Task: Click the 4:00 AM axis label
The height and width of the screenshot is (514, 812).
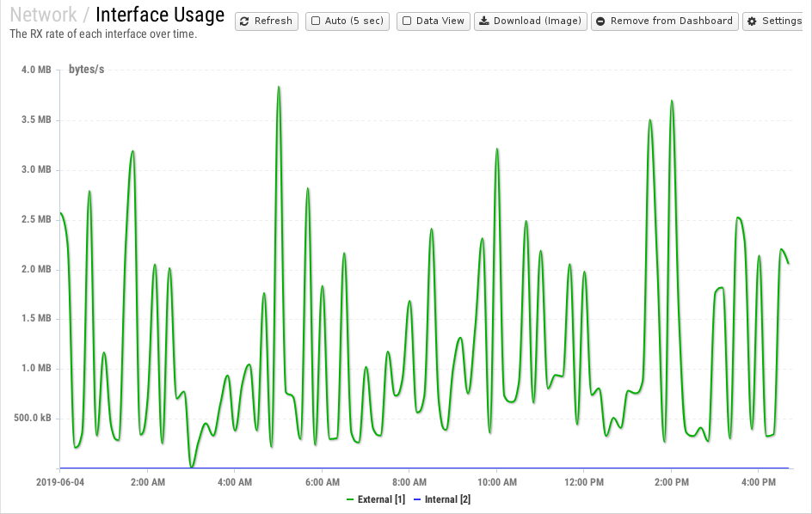Action: [235, 482]
